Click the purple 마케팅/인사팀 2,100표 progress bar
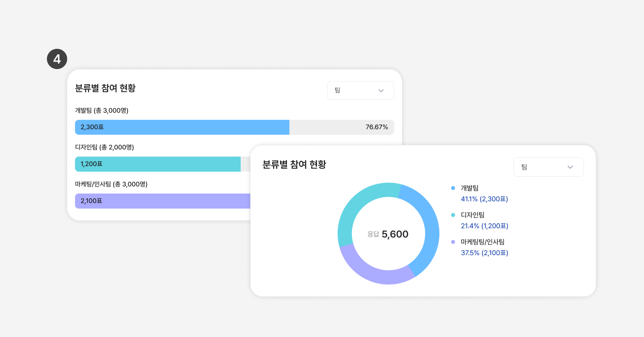 (x=163, y=201)
